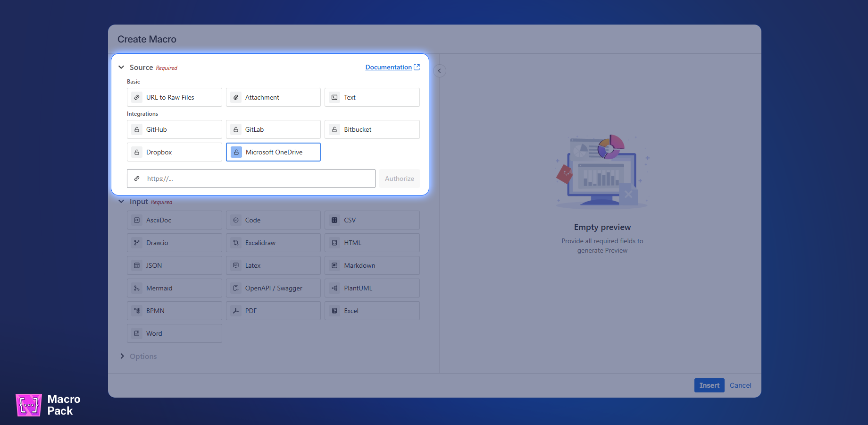Click the Latex format icon
This screenshot has height=425, width=868.
(x=236, y=265)
